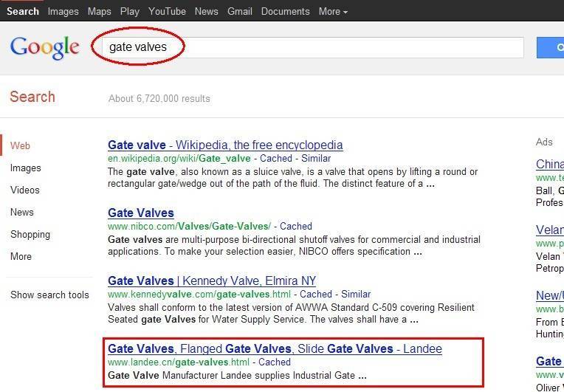Open Maps in top navigation bar
Image resolution: width=564 pixels, height=392 pixels.
point(99,12)
